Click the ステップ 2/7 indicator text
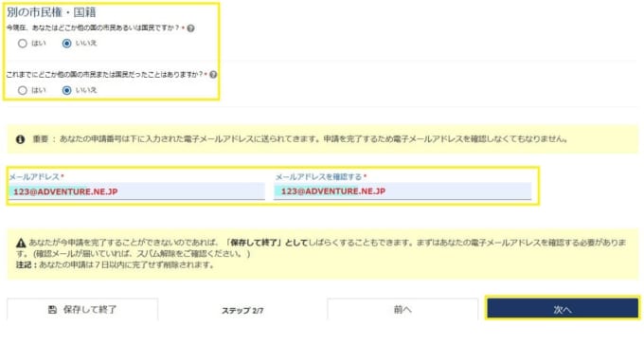 242,311
